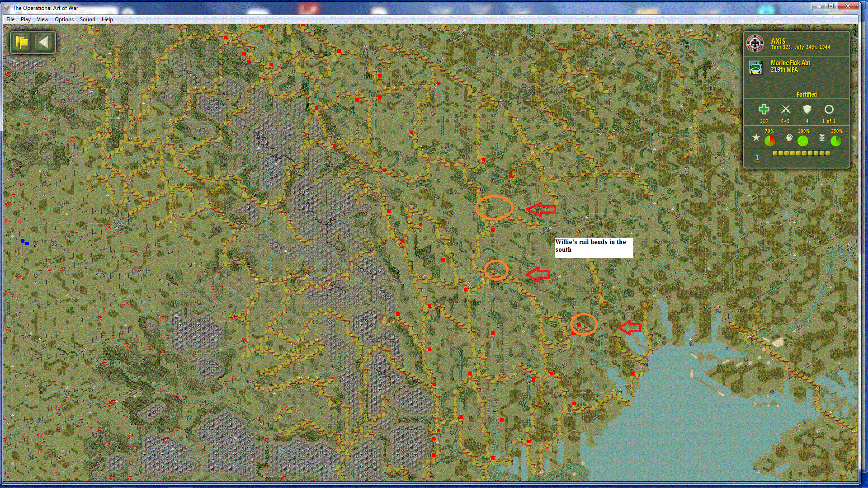
Task: Click the white circle stack icon
Action: click(x=829, y=109)
